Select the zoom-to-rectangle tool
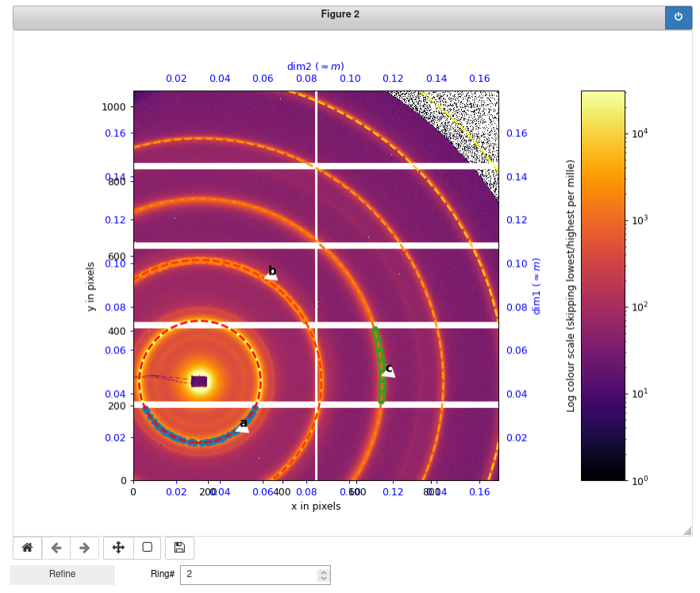This screenshot has height=593, width=700. pos(148,548)
